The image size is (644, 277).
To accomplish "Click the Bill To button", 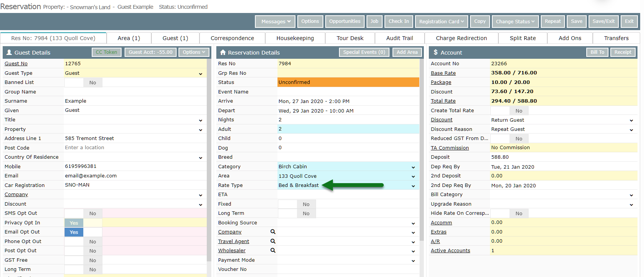I will point(597,52).
